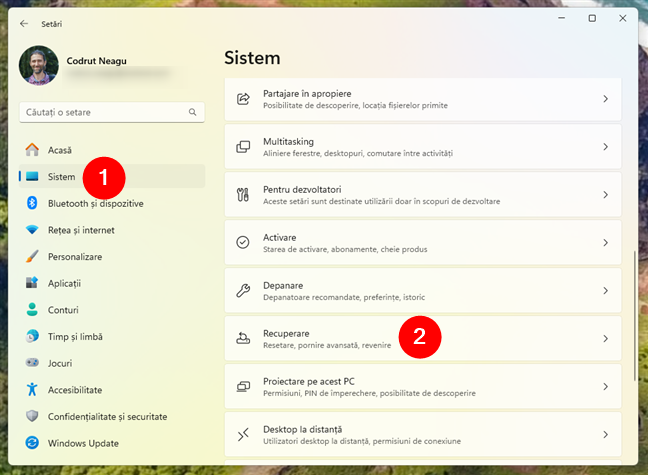The image size is (648, 475).
Task: Expand Partajare în apropiere chevron
Action: coord(605,99)
